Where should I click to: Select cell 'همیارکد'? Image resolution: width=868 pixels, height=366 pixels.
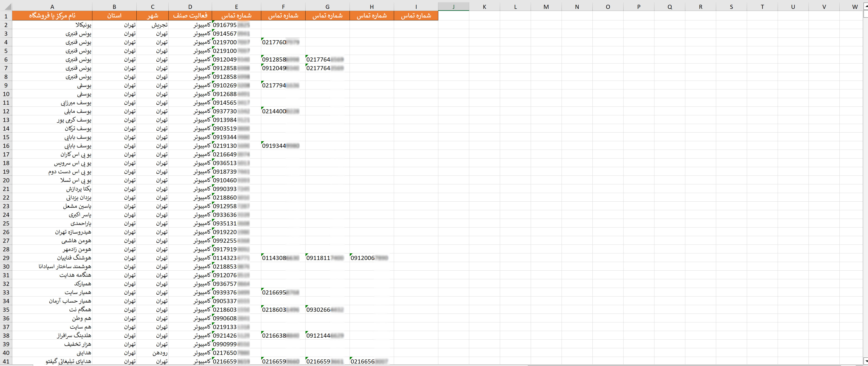(52, 284)
